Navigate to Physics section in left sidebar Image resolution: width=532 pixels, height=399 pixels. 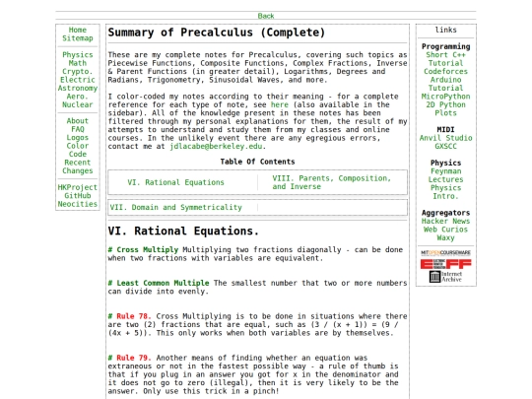click(78, 54)
